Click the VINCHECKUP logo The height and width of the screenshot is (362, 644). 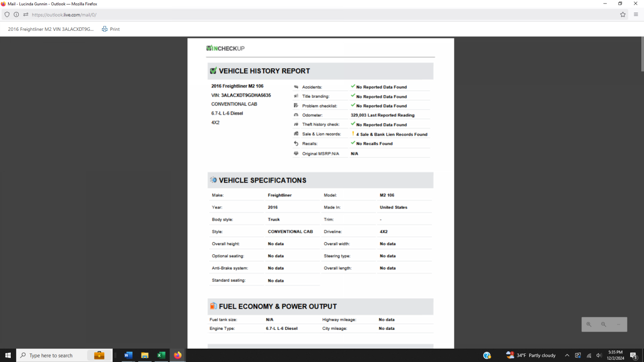tap(225, 48)
